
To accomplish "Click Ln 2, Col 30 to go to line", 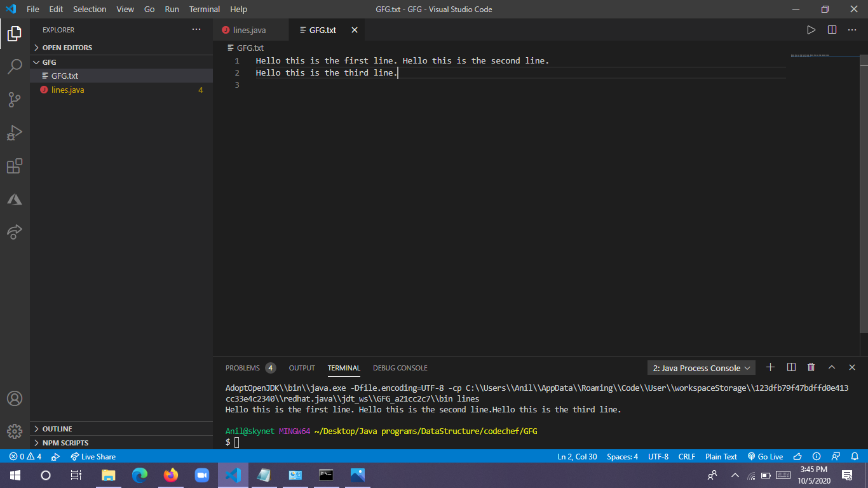I will pos(577,456).
